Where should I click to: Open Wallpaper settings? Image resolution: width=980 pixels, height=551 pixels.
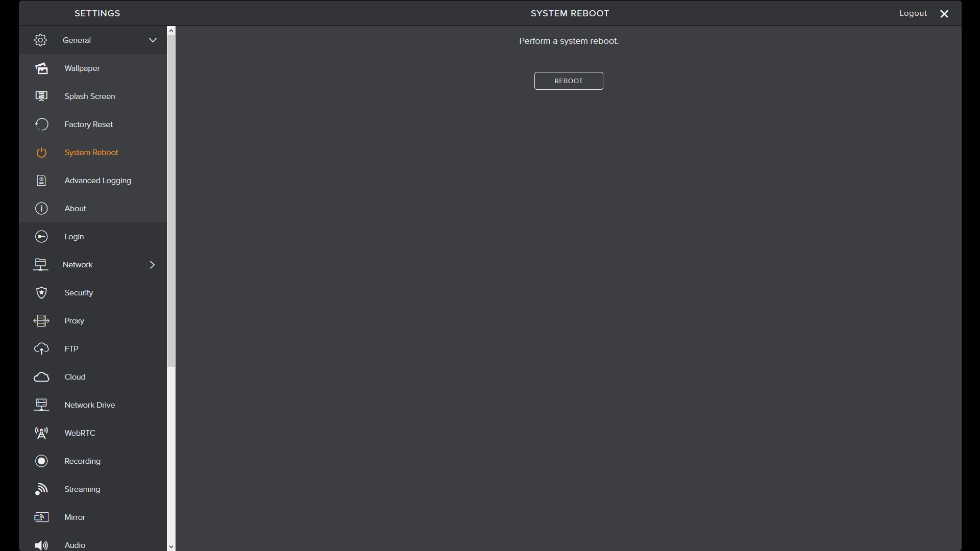93,68
